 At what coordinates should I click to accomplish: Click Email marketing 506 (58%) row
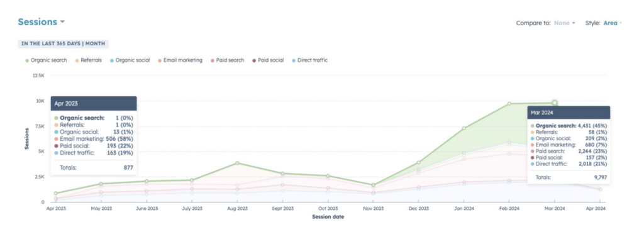tap(94, 139)
